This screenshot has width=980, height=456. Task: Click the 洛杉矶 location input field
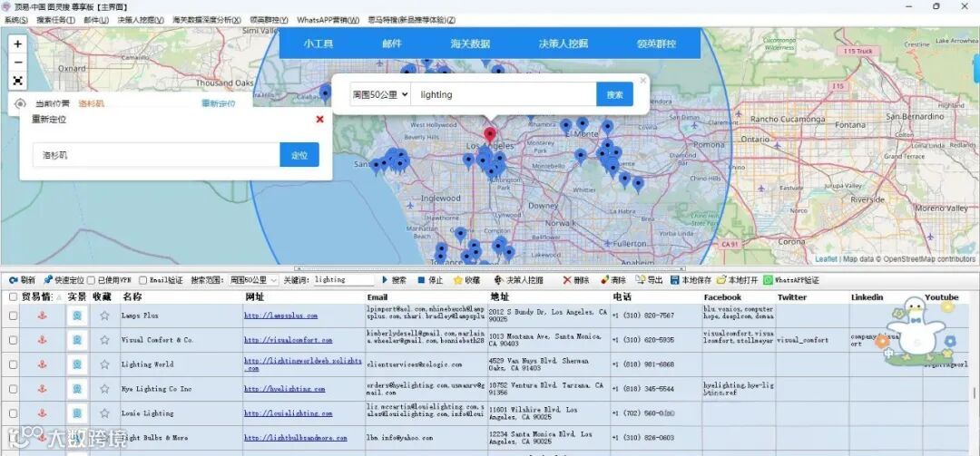[x=156, y=155]
